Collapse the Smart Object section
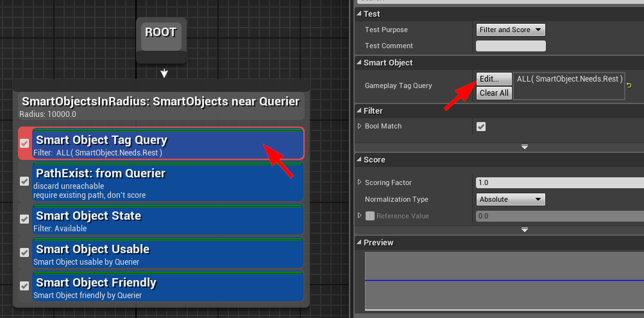Image resolution: width=644 pixels, height=318 pixels. [359, 63]
